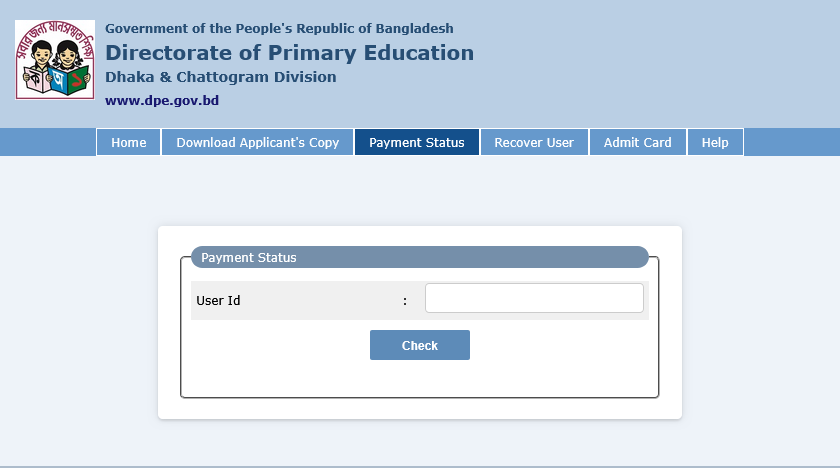Open Download Applicant's Copy menu item

pos(257,142)
